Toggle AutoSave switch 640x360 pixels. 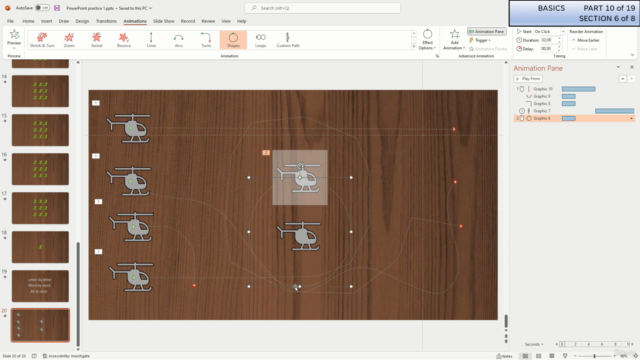42,8
